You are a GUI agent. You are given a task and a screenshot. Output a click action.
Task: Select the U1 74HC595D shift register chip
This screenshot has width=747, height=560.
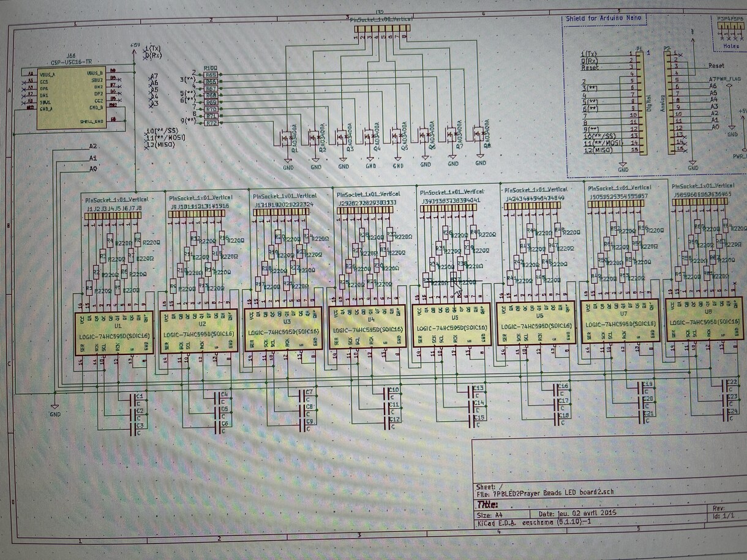point(114,333)
